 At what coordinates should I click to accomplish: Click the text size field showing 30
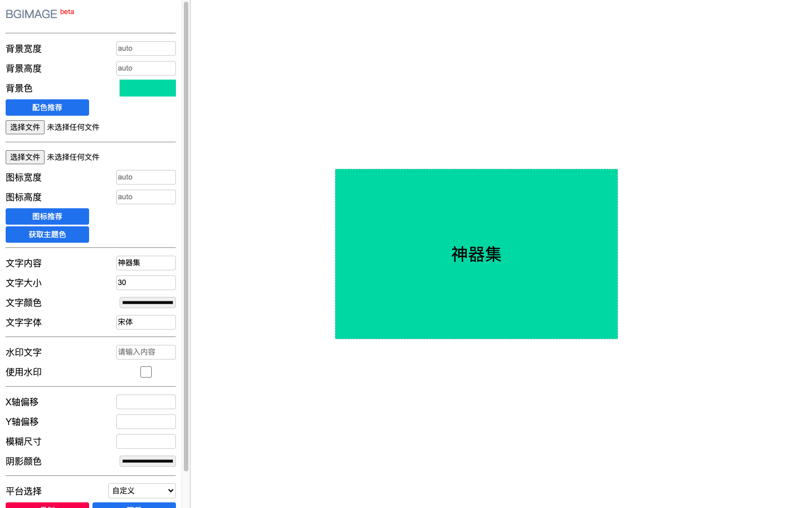point(145,283)
